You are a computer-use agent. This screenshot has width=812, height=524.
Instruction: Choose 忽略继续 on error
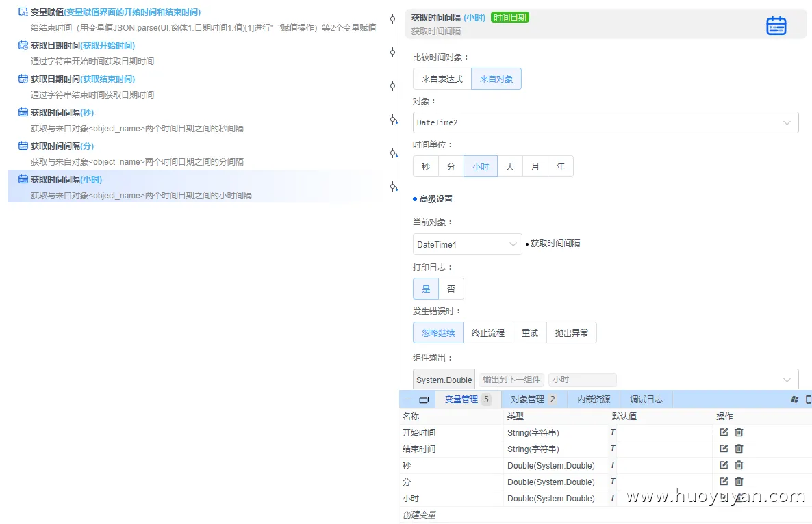[x=438, y=332]
